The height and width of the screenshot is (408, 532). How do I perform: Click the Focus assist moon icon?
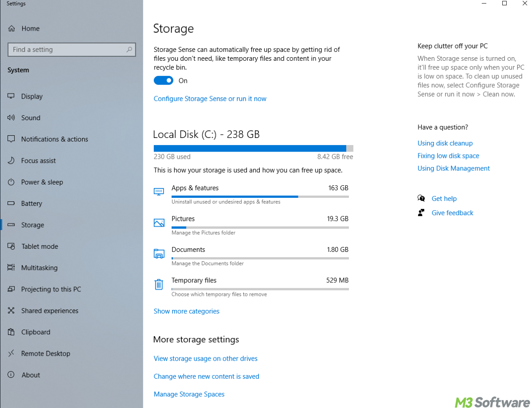pyautogui.click(x=12, y=161)
